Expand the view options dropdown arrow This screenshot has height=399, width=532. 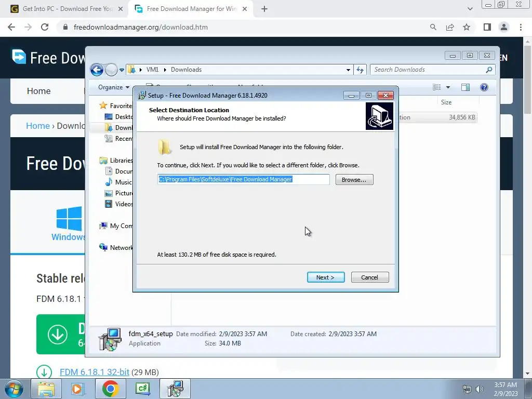448,87
